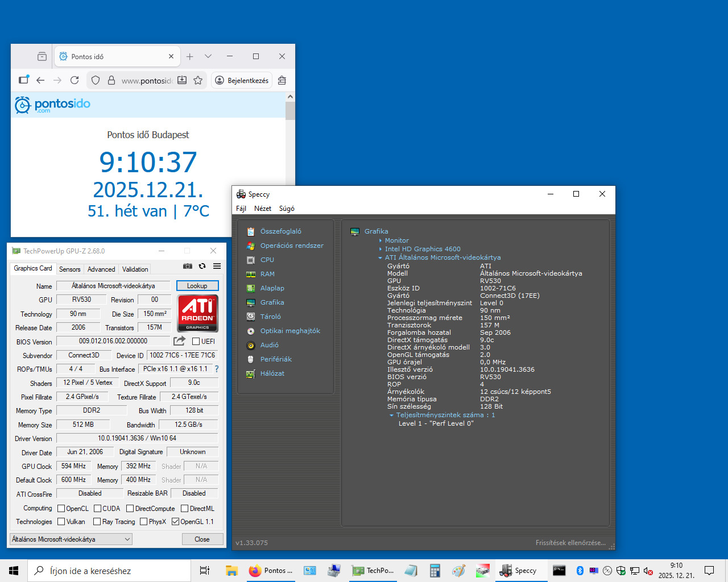This screenshot has width=728, height=582.
Task: Click the muted volume tray icon
Action: click(x=648, y=571)
